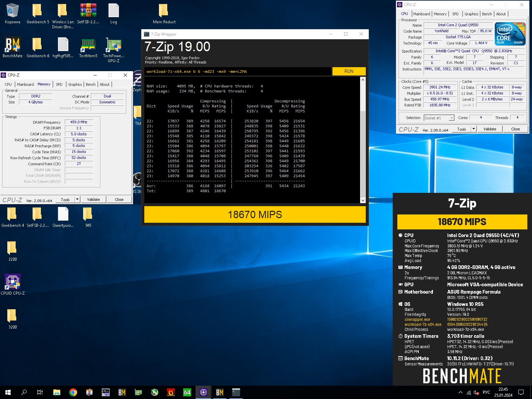Open Tools dropdown arrow in Memory CPU-Z window

(77, 199)
